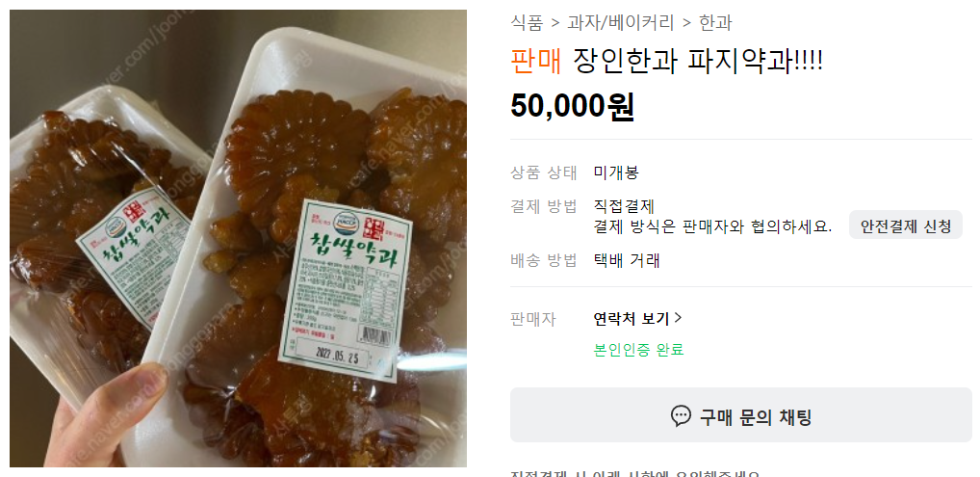Click the 50,000원 price text

[x=573, y=106]
